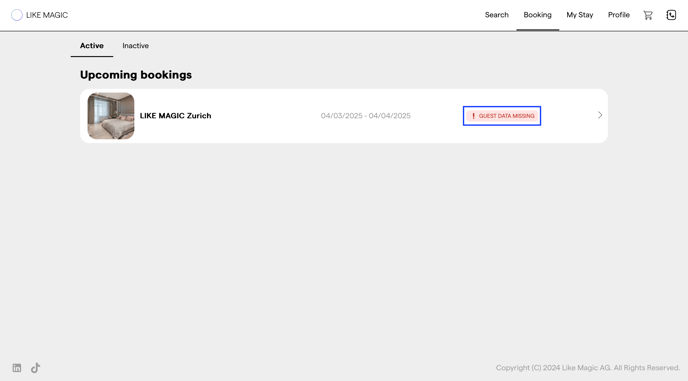Click the LIKE MAGIC brand text
The image size is (688, 381).
(x=47, y=15)
